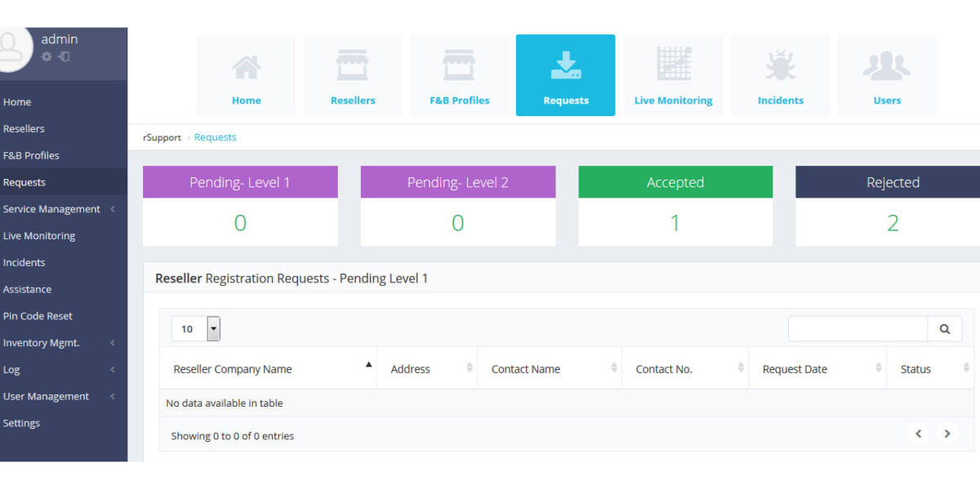Open the Rejected requests card
This screenshot has height=490, width=980.
[x=892, y=205]
